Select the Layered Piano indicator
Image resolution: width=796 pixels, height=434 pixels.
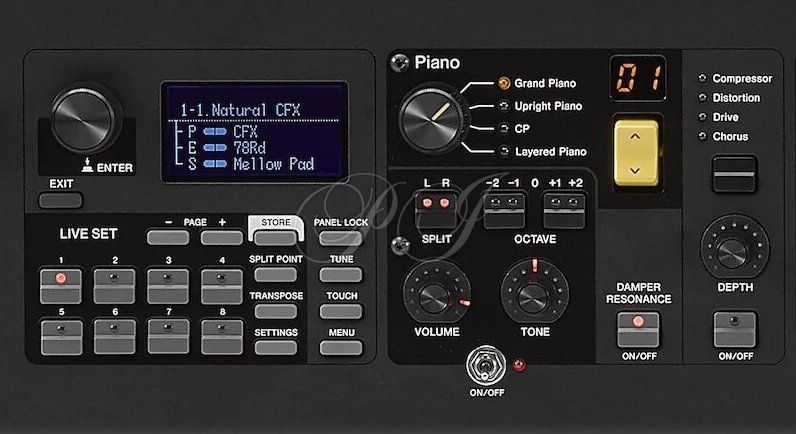click(x=504, y=151)
